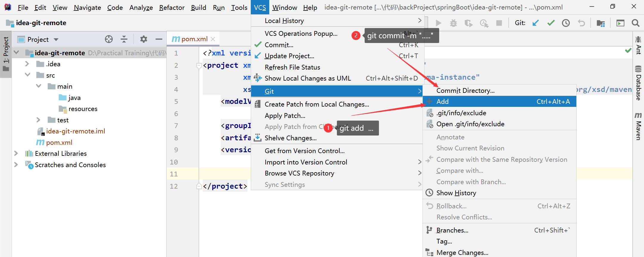
Task: Choose Tag... in Git submenu
Action: coord(500,241)
